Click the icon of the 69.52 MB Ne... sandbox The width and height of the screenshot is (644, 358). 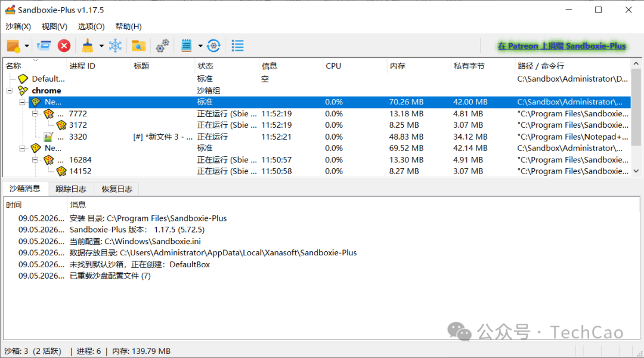pyautogui.click(x=36, y=148)
